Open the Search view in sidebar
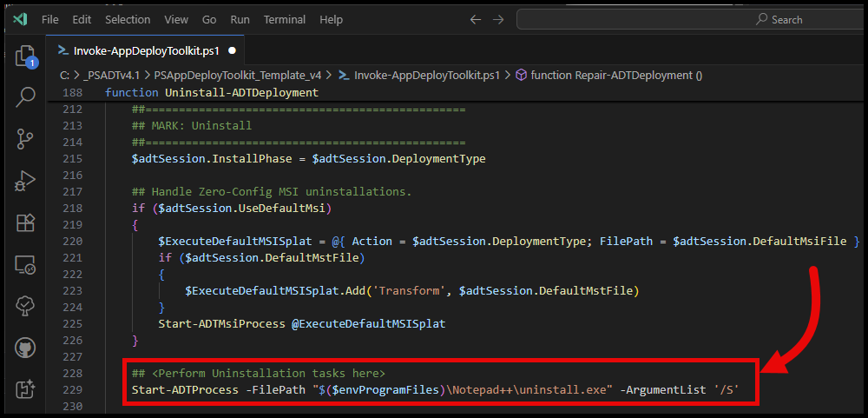868x418 pixels. [24, 96]
